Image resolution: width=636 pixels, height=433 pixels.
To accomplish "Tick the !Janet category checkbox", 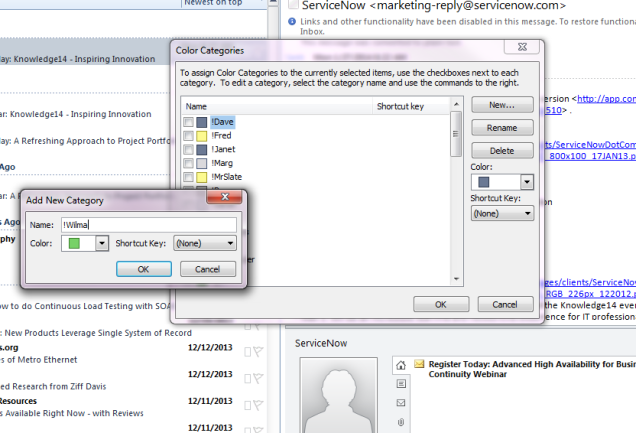I will coord(188,148).
